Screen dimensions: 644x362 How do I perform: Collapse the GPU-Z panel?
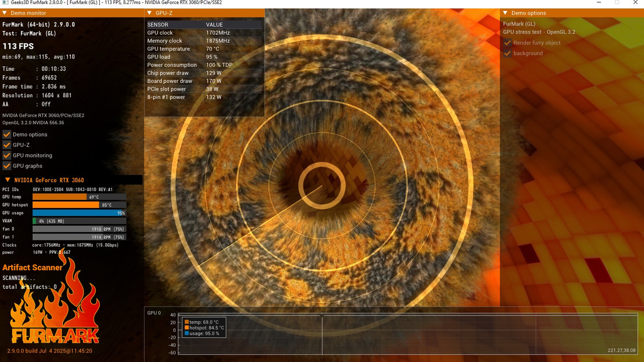click(148, 13)
